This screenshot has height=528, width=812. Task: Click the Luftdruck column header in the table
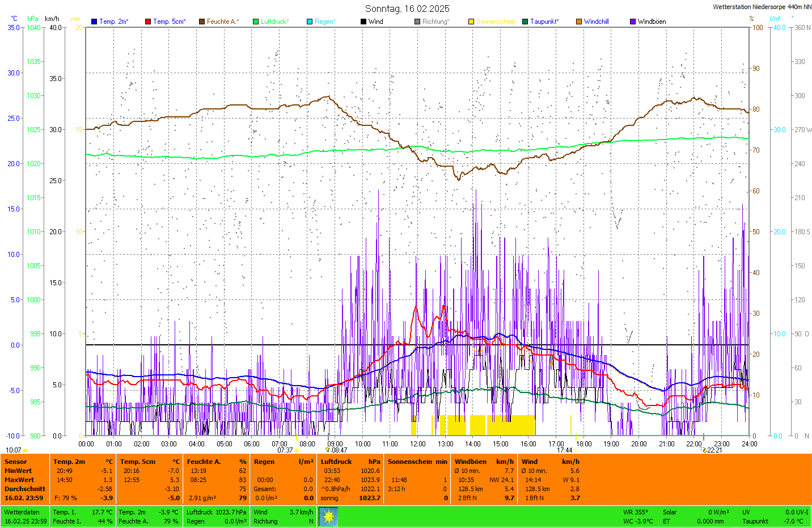point(336,462)
